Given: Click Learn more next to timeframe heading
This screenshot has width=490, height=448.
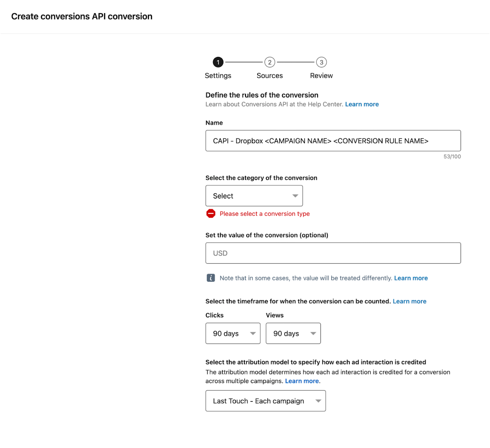Looking at the screenshot, I should [409, 301].
